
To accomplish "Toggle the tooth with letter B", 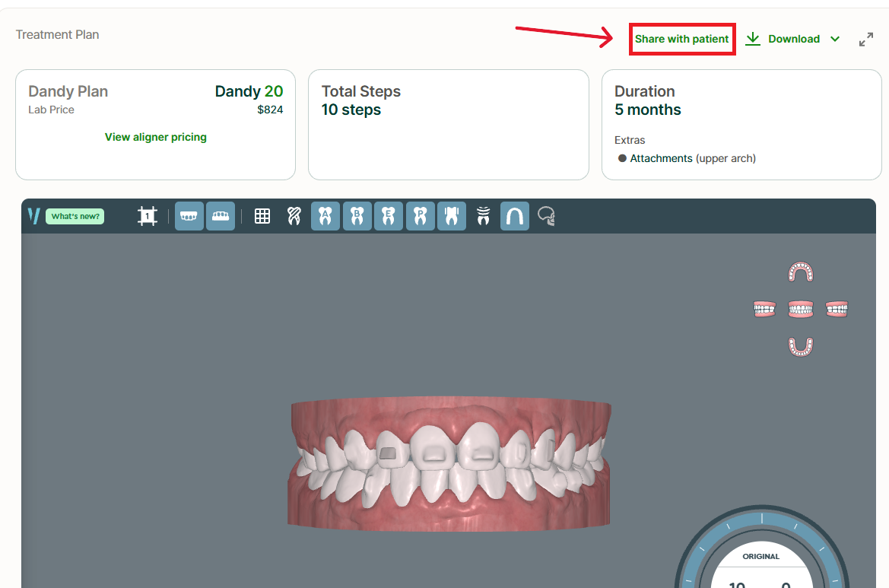I will tap(357, 216).
